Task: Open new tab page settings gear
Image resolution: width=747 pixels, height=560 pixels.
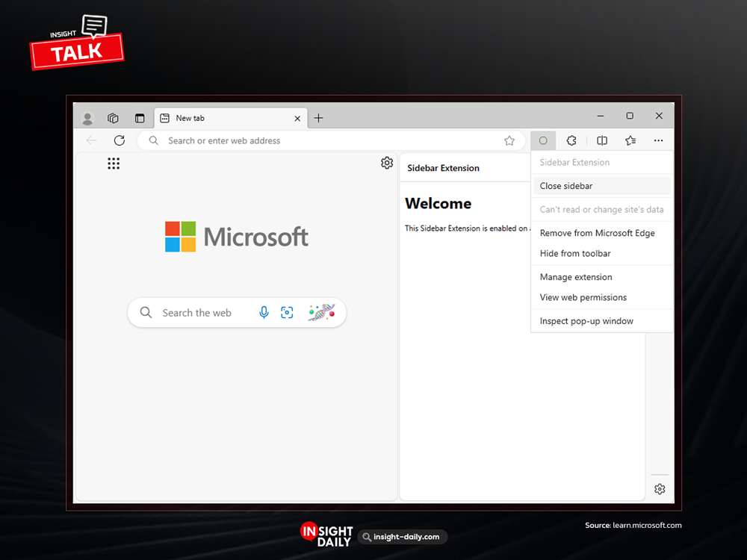Action: click(x=387, y=163)
